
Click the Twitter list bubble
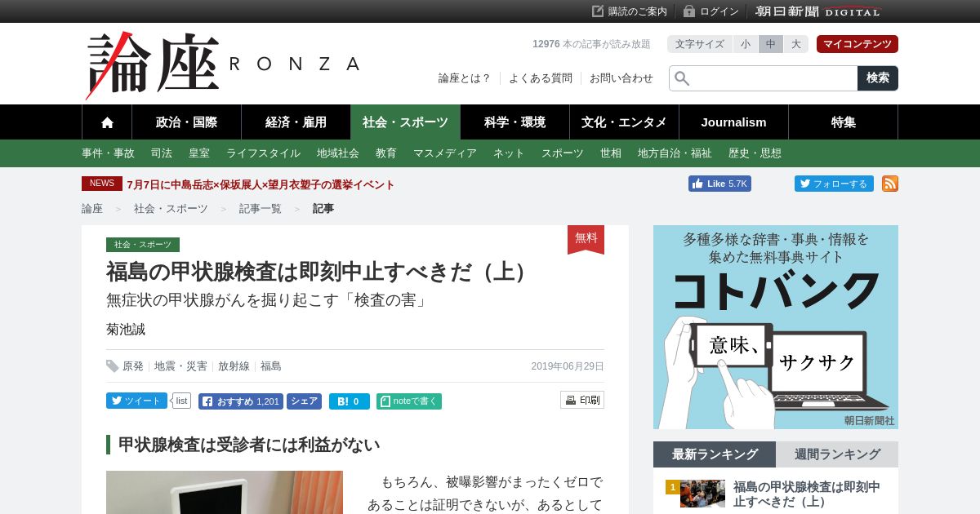(181, 401)
